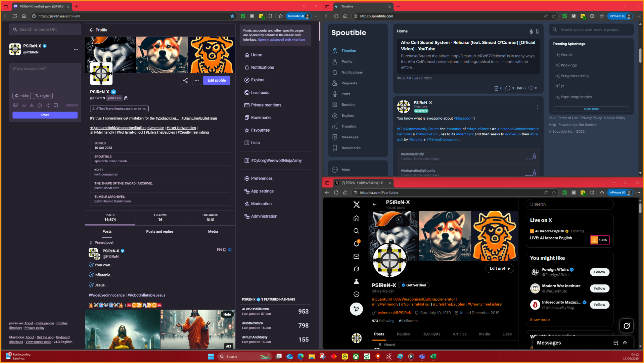Click the purple Post button in Mastodon
This screenshot has height=363, width=644.
coord(45,115)
